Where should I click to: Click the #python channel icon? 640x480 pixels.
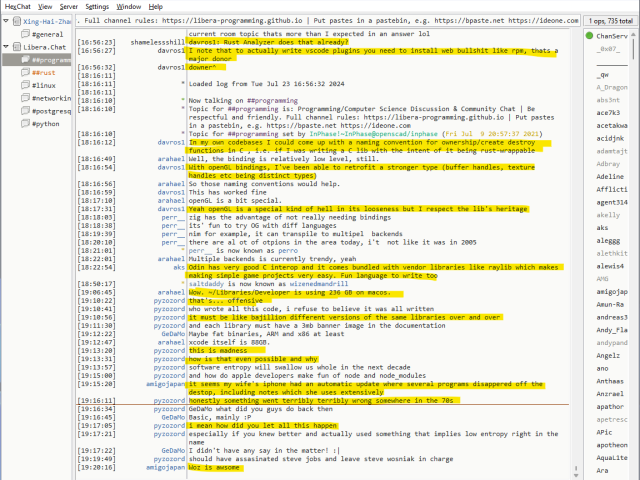point(24,125)
